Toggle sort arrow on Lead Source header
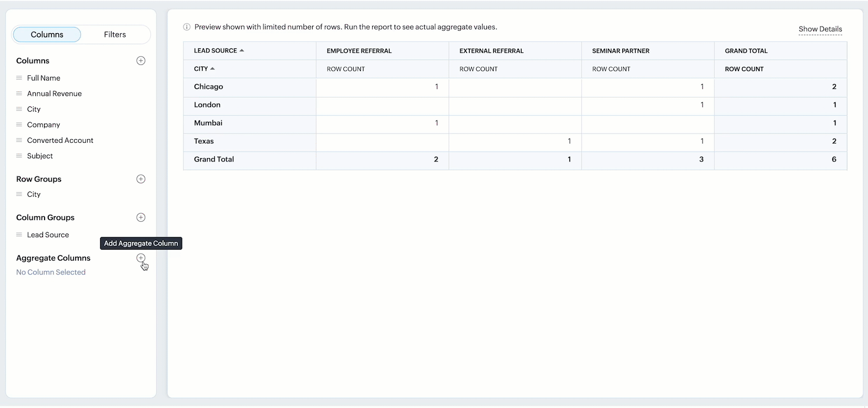The height and width of the screenshot is (408, 868). coord(242,50)
